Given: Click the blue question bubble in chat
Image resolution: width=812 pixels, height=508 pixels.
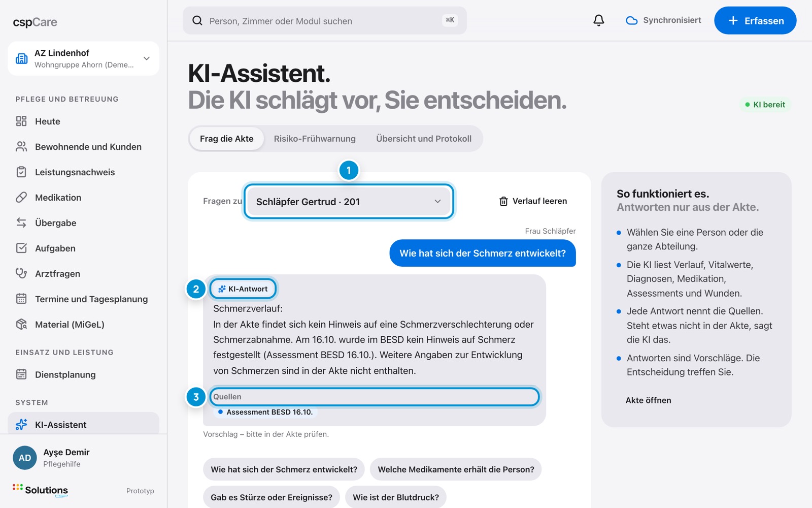Looking at the screenshot, I should click(483, 253).
